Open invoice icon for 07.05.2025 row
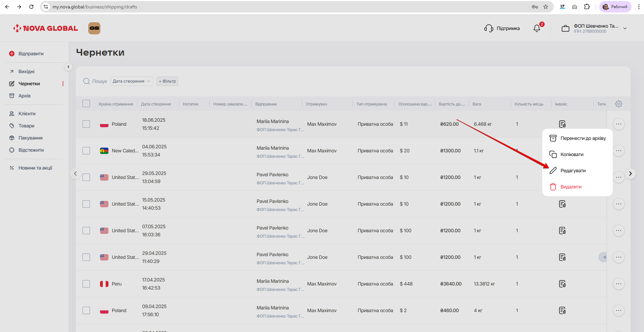 [562, 231]
